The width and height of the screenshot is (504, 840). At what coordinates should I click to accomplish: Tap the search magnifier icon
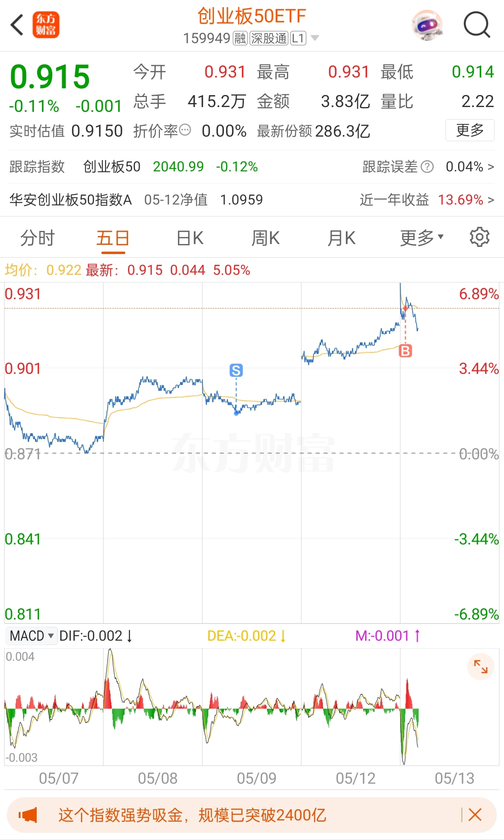click(x=477, y=25)
